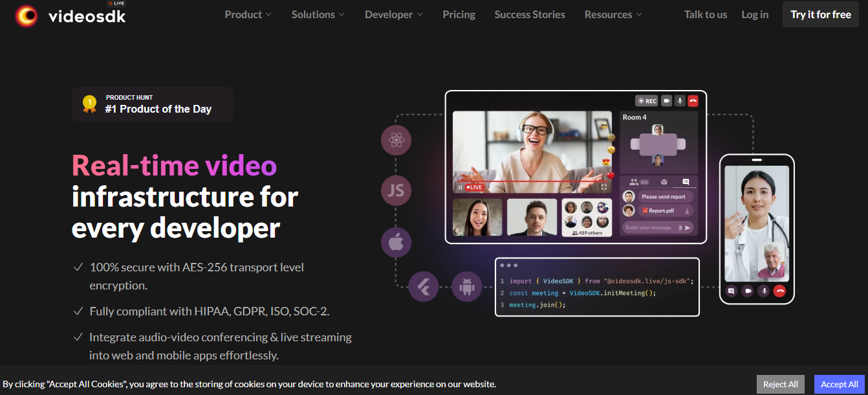Open Success Stories in the navigation

point(530,14)
